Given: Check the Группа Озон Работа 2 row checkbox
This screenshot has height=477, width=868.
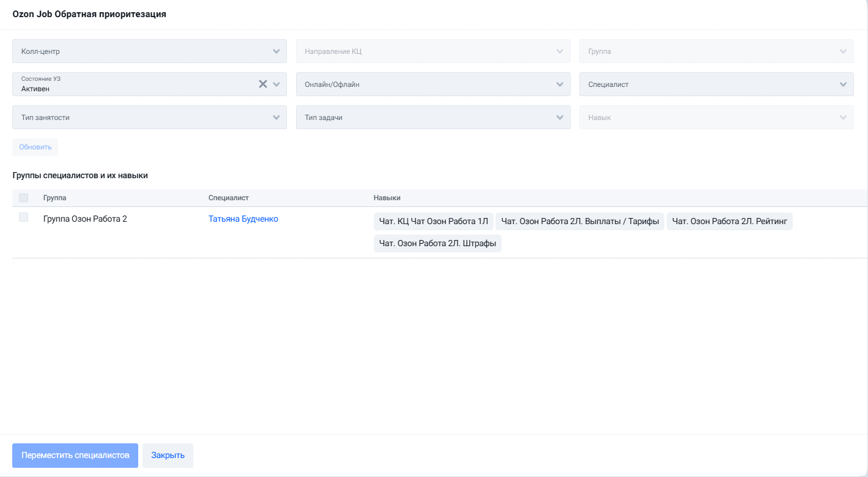Looking at the screenshot, I should pyautogui.click(x=24, y=217).
